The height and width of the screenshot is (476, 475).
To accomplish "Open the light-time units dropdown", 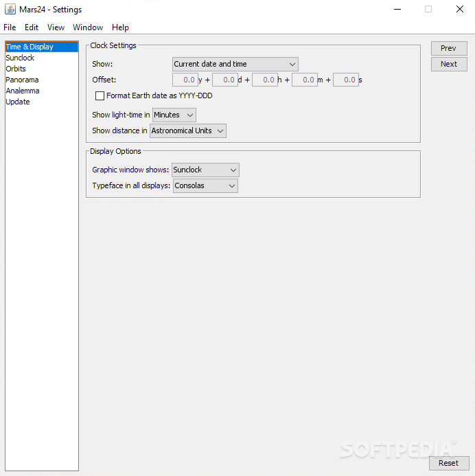I will pyautogui.click(x=174, y=115).
